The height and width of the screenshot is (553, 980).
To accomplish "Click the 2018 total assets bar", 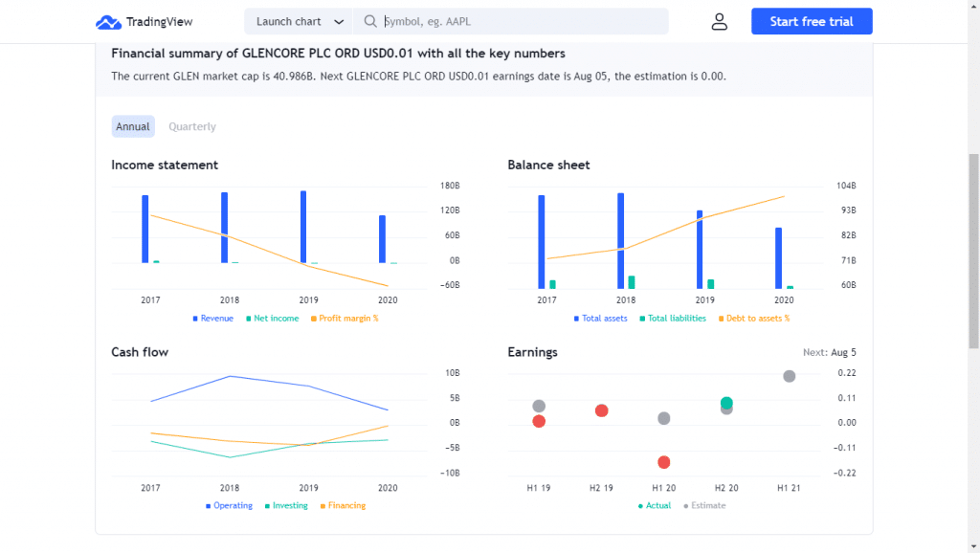I will pos(620,241).
